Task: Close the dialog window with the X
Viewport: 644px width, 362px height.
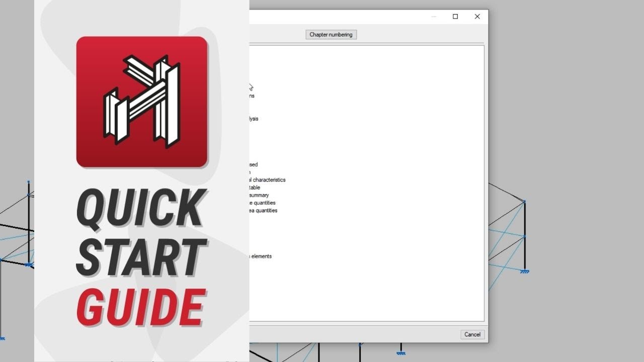Action: point(477,17)
